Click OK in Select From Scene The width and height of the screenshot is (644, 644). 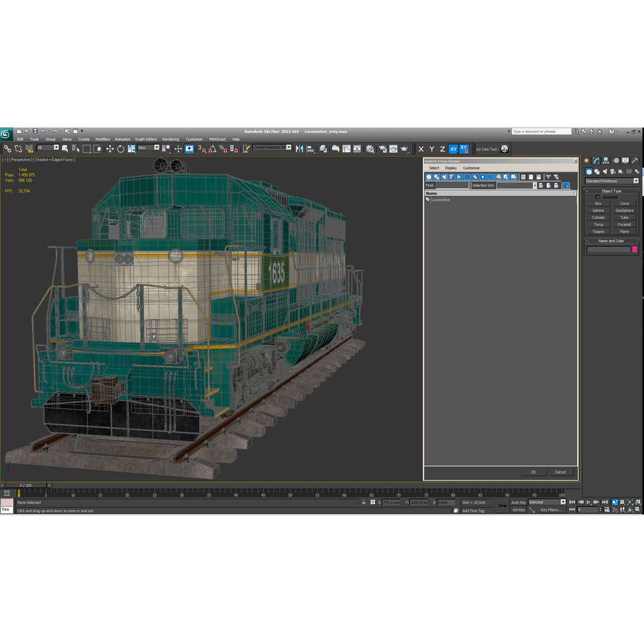(x=534, y=472)
